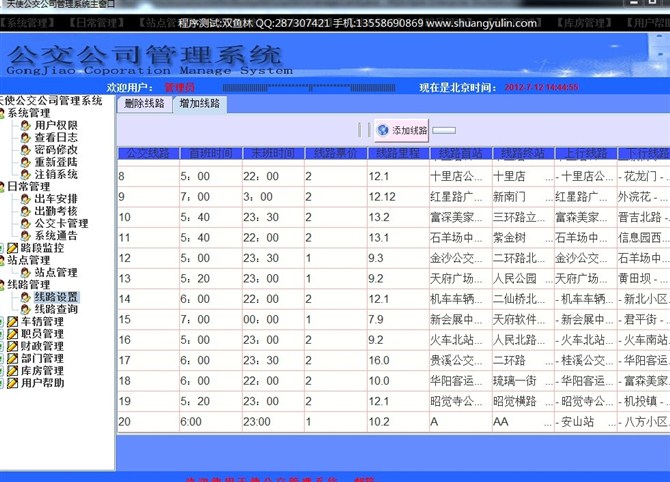Click the 13.2 mileage cell
The height and width of the screenshot is (482, 670).
click(x=398, y=217)
